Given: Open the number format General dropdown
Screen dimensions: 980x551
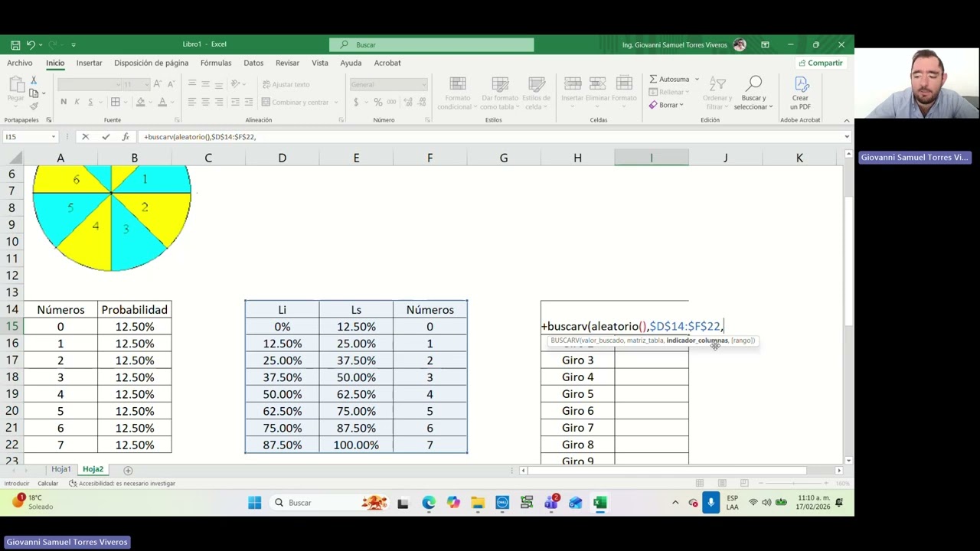Looking at the screenshot, I should 423,84.
